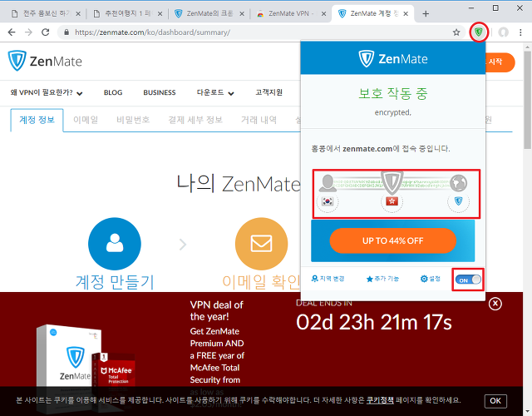Expand the 다운로드 dropdown menu
Viewport: 532px width, 416px height.
(x=215, y=92)
